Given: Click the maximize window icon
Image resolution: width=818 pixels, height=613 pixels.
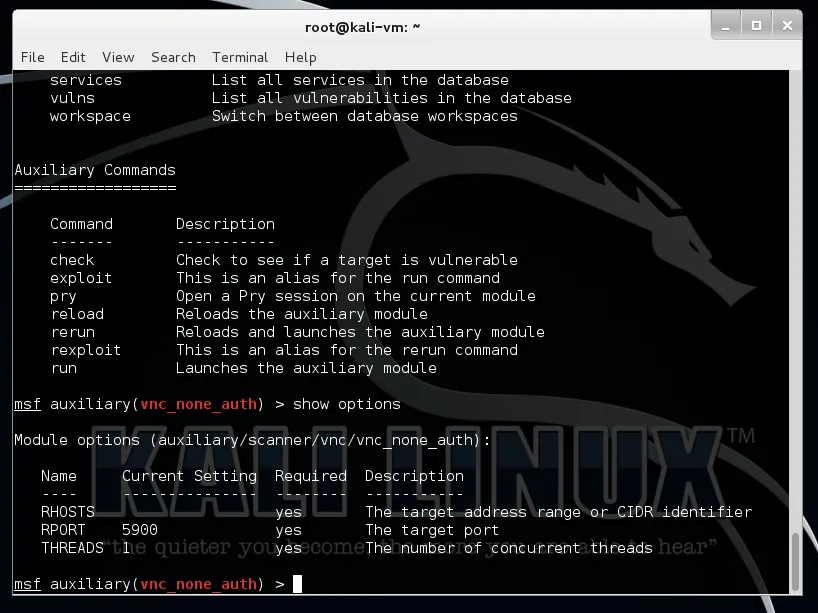Looking at the screenshot, I should pyautogui.click(x=758, y=25).
